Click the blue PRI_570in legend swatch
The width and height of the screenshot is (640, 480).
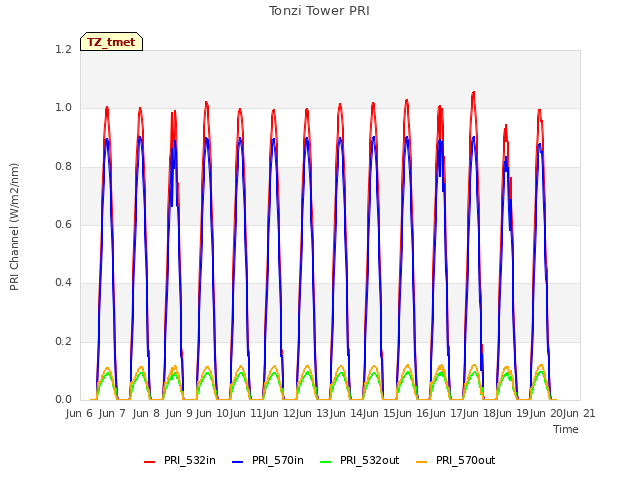tap(238, 461)
